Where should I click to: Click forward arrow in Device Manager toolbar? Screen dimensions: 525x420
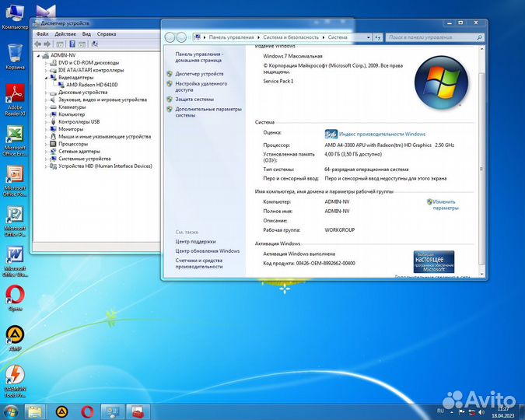pos(47,44)
